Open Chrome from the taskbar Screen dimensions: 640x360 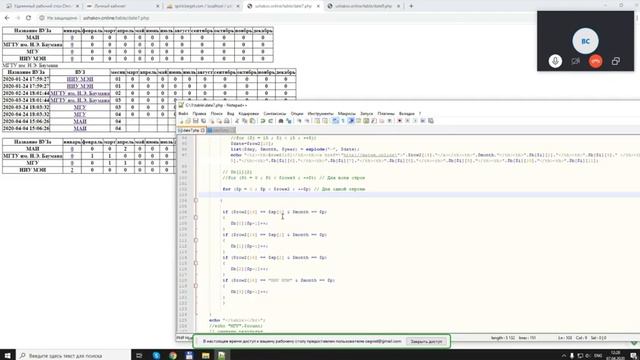(173, 356)
